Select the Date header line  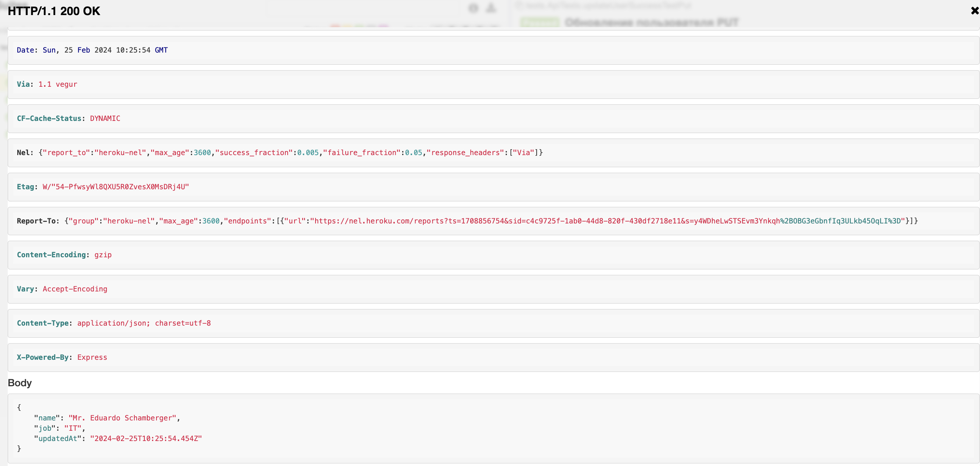coord(92,50)
